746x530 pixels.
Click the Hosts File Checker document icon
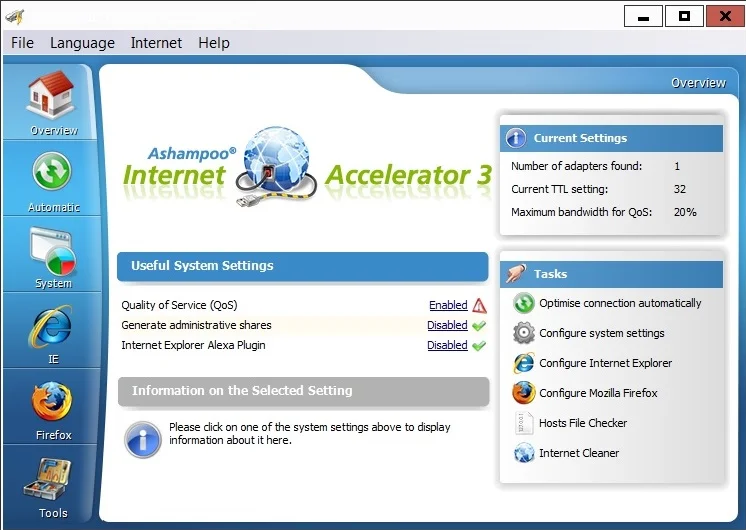click(523, 423)
